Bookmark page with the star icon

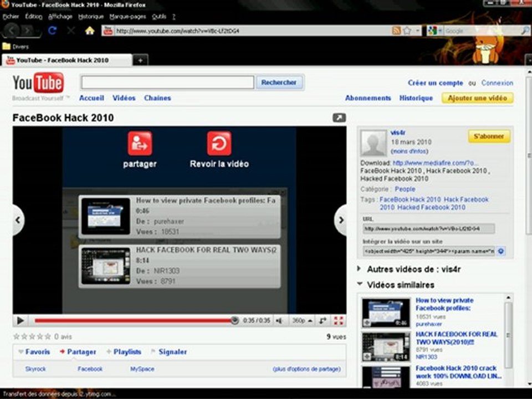(x=407, y=31)
